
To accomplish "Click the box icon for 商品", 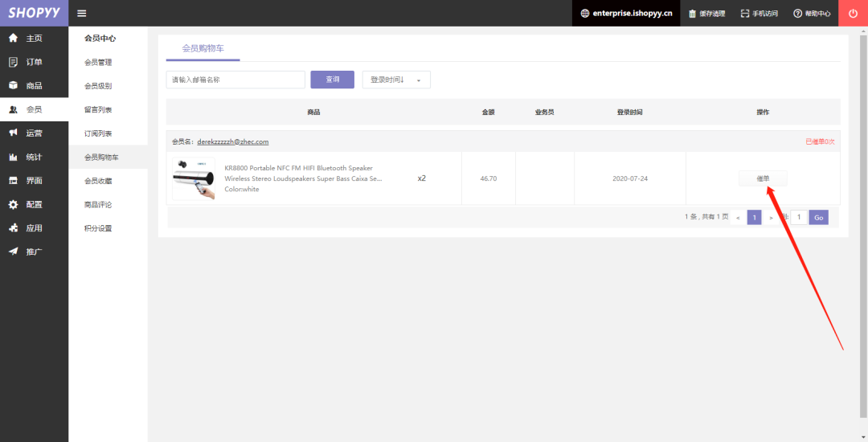I will coord(14,86).
